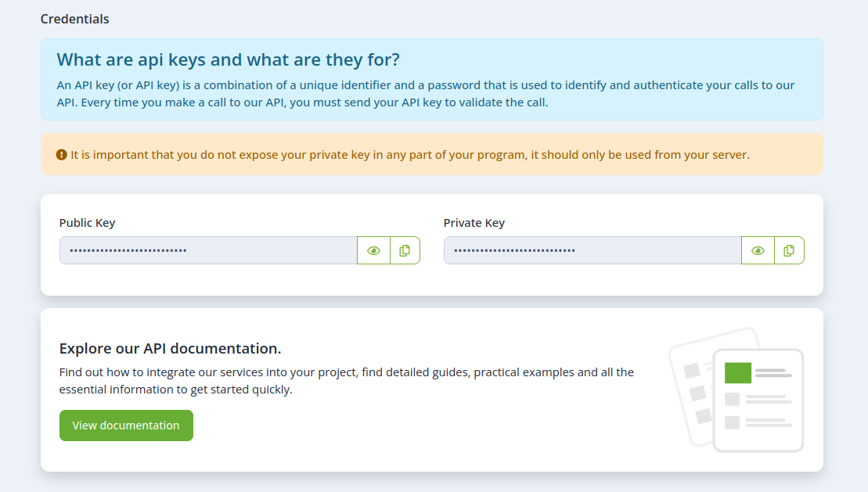Click the Credentials section heading
The width and height of the screenshot is (868, 492).
tap(74, 19)
